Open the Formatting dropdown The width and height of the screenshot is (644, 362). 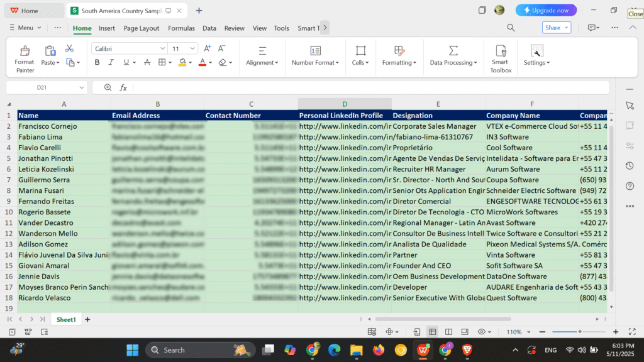tap(399, 56)
